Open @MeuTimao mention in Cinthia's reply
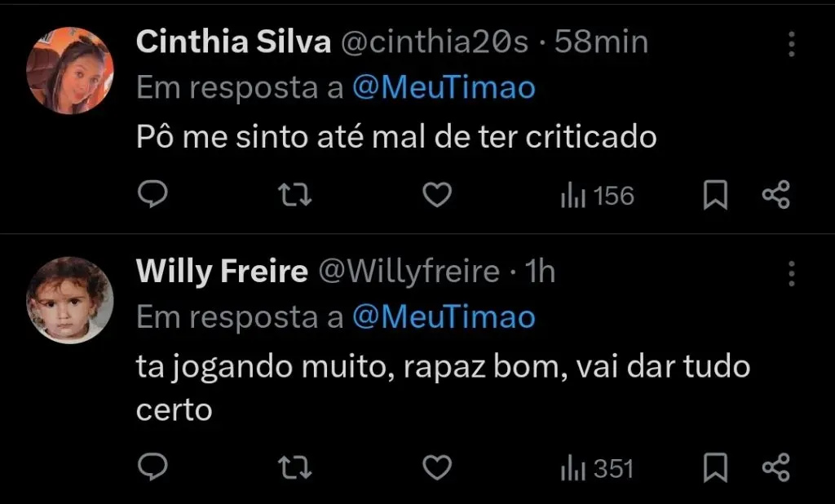This screenshot has height=504, width=835. pyautogui.click(x=444, y=88)
